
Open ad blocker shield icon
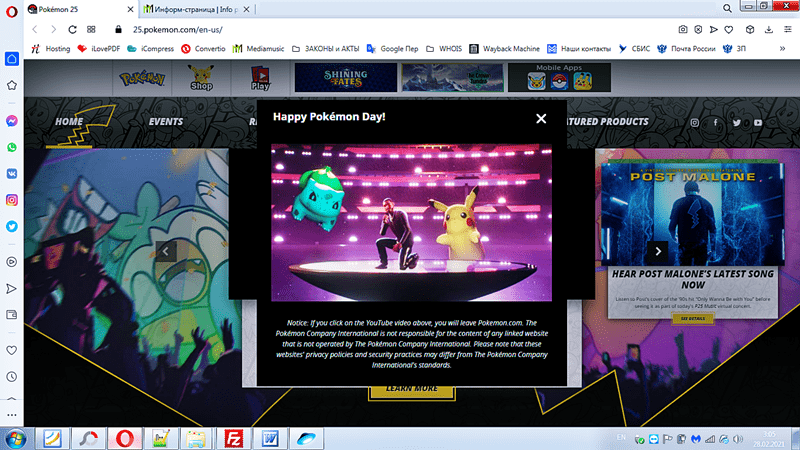(x=698, y=30)
